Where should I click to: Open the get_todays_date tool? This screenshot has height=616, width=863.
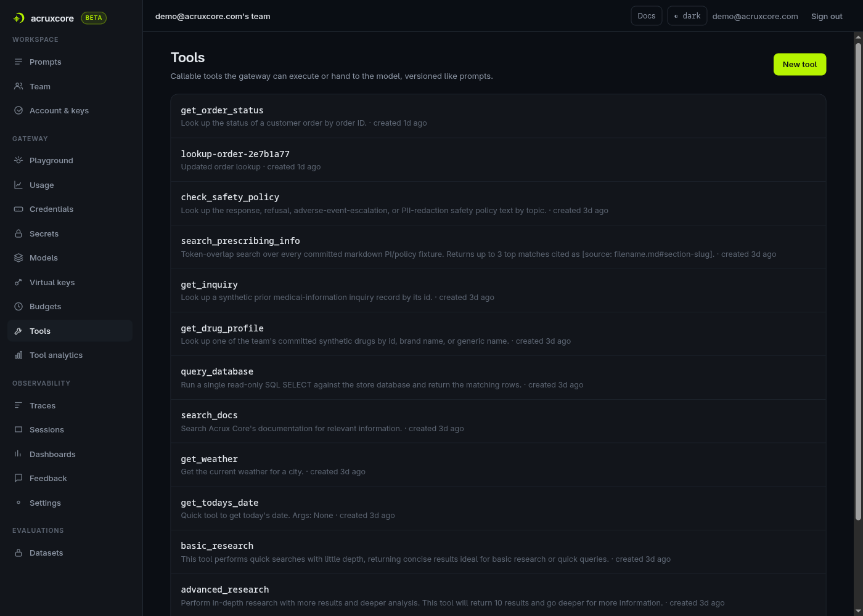coord(498,509)
